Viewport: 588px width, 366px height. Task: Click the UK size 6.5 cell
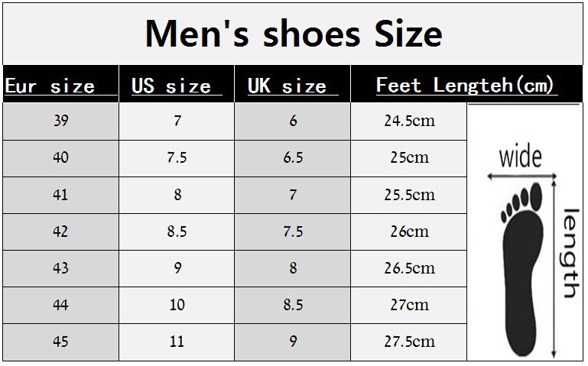293,158
